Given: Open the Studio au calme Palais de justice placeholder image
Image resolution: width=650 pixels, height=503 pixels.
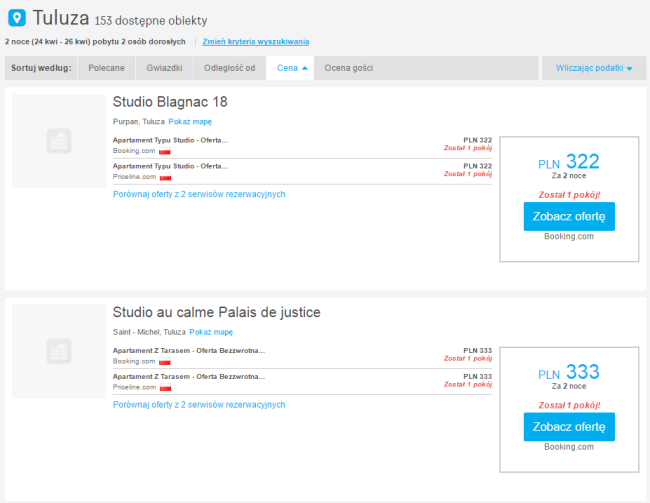Looking at the screenshot, I should (59, 351).
